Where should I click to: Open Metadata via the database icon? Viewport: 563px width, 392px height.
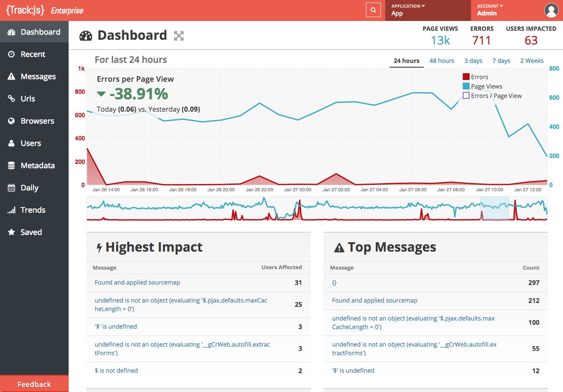pos(12,166)
